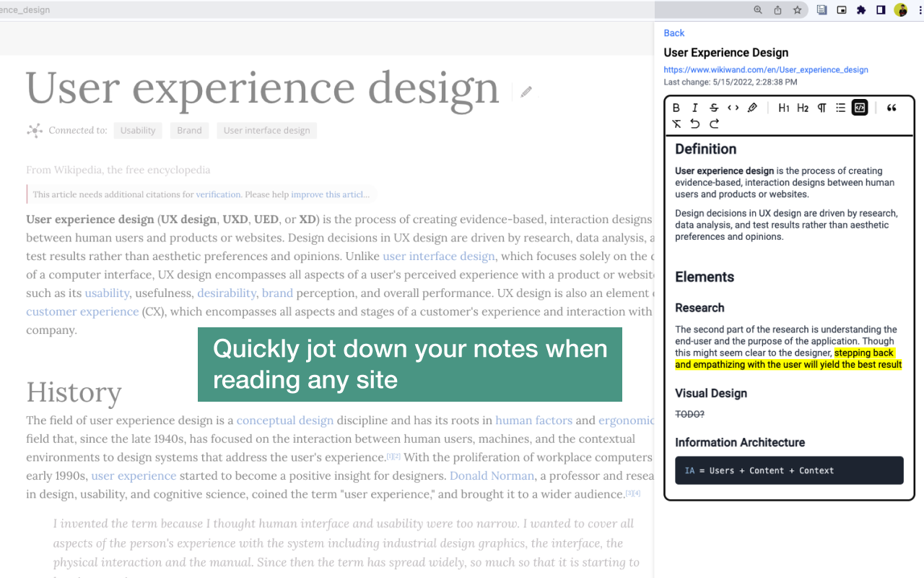This screenshot has width=924, height=578.
Task: Undo the last edit in the note
Action: click(x=694, y=124)
